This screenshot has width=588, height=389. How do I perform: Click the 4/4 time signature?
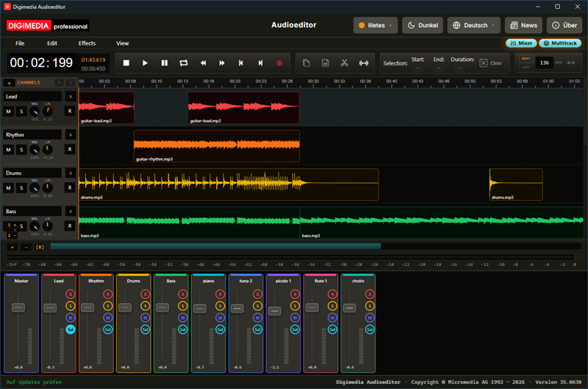pos(571,63)
